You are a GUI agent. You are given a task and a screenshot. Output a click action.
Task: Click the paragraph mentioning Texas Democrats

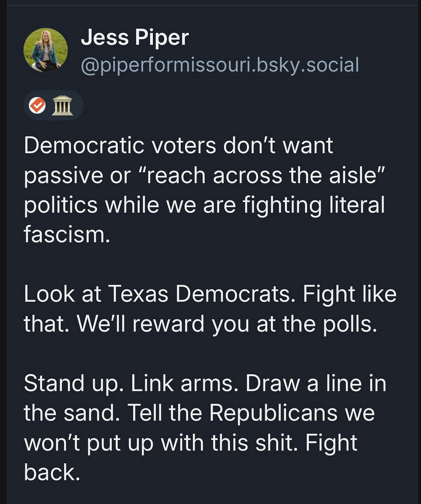(x=210, y=308)
